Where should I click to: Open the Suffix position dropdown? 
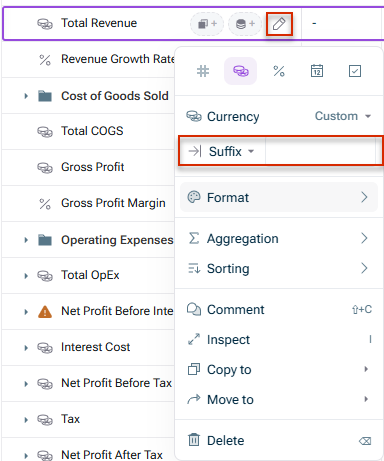[x=222, y=151]
